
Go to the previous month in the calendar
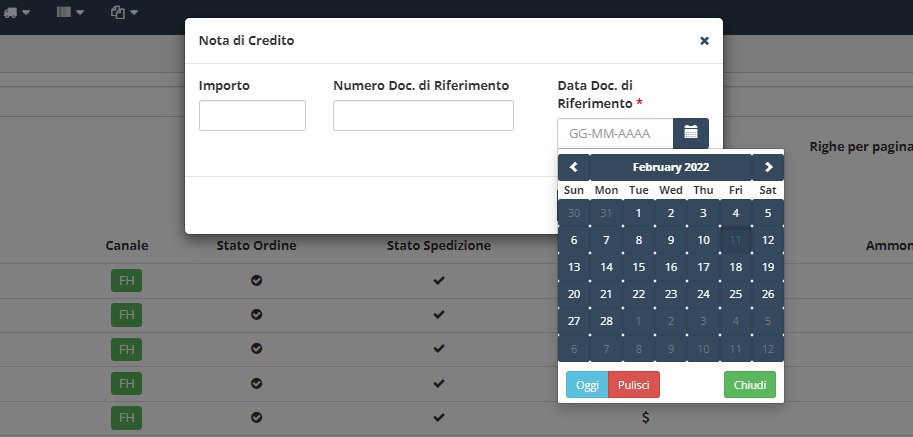[x=574, y=167]
